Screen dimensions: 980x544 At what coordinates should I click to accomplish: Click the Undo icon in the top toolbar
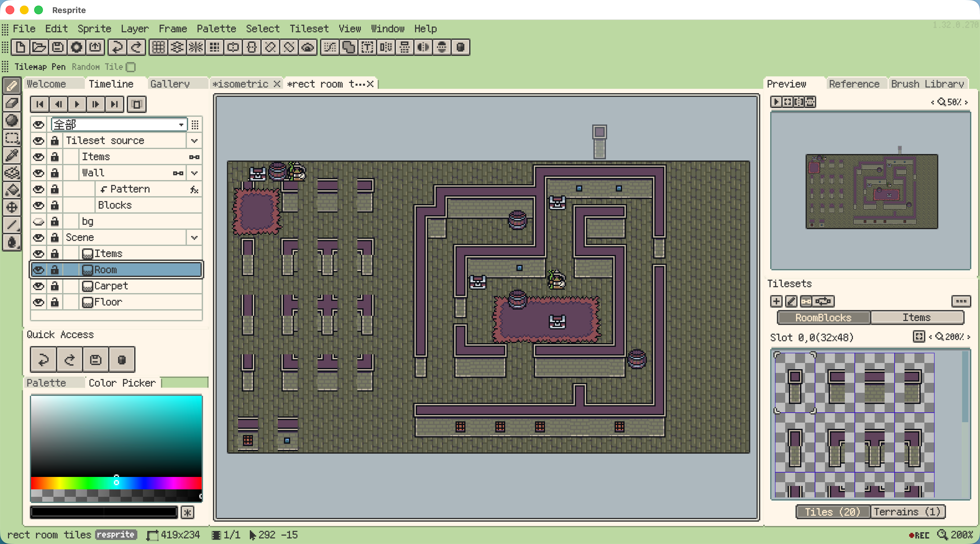(x=117, y=48)
